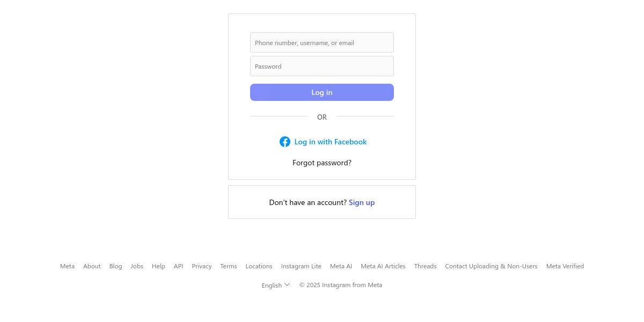This screenshot has height=322, width=644.
Task: View the Privacy policy link
Action: pyautogui.click(x=202, y=266)
